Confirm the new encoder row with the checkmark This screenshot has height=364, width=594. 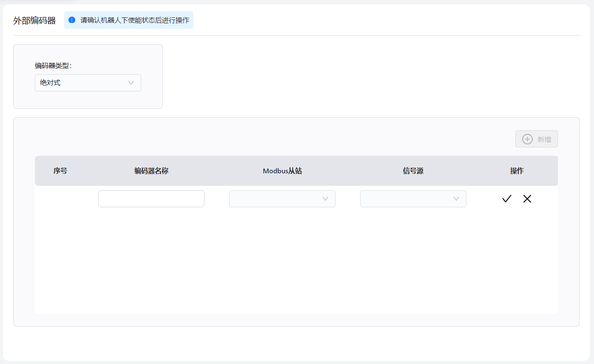[506, 199]
